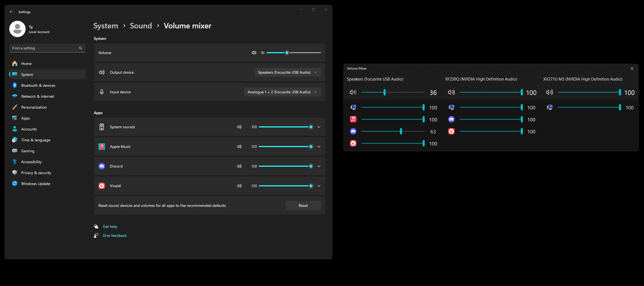Expand the Discord row
The image size is (644, 286).
click(x=319, y=166)
